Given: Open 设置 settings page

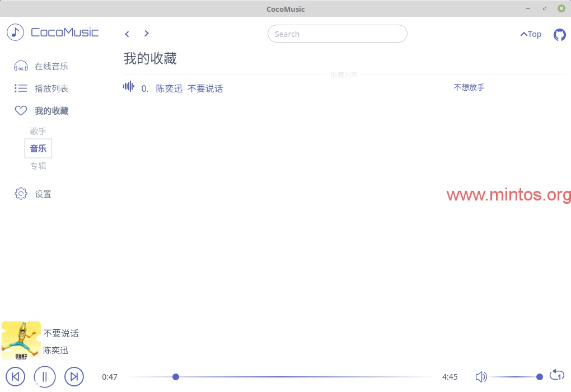Looking at the screenshot, I should 43,194.
